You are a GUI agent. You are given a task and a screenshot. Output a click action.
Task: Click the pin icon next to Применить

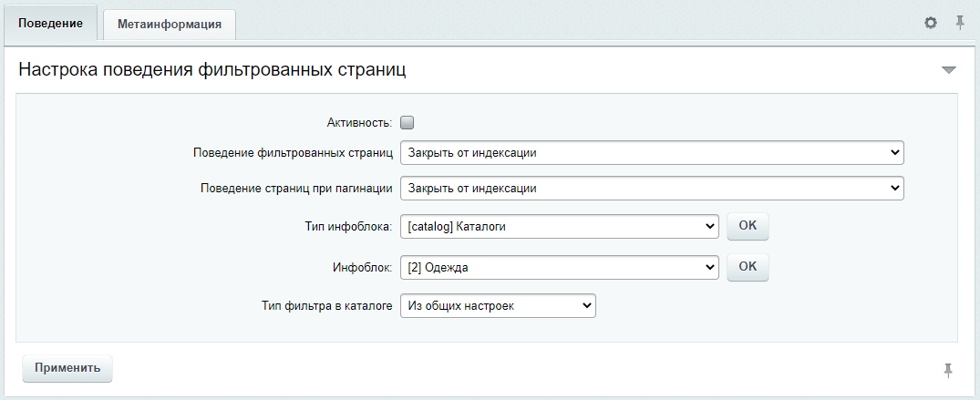948,370
